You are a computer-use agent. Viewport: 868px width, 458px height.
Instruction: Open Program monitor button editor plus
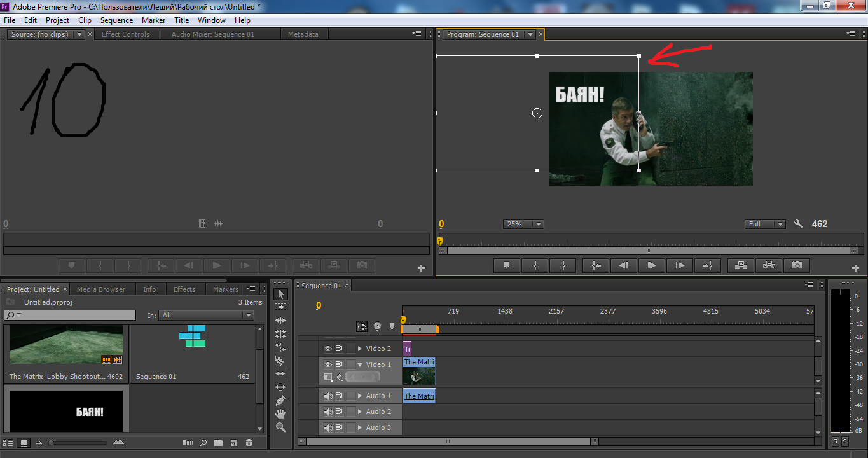(855, 268)
